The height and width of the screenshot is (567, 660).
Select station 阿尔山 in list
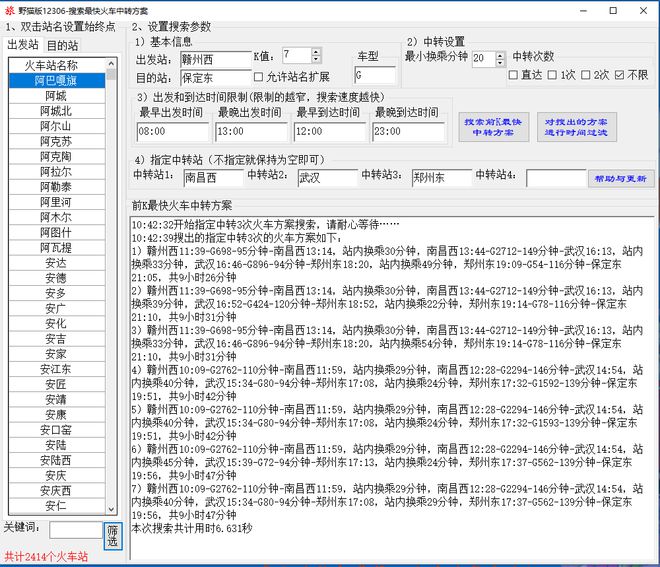[57, 126]
